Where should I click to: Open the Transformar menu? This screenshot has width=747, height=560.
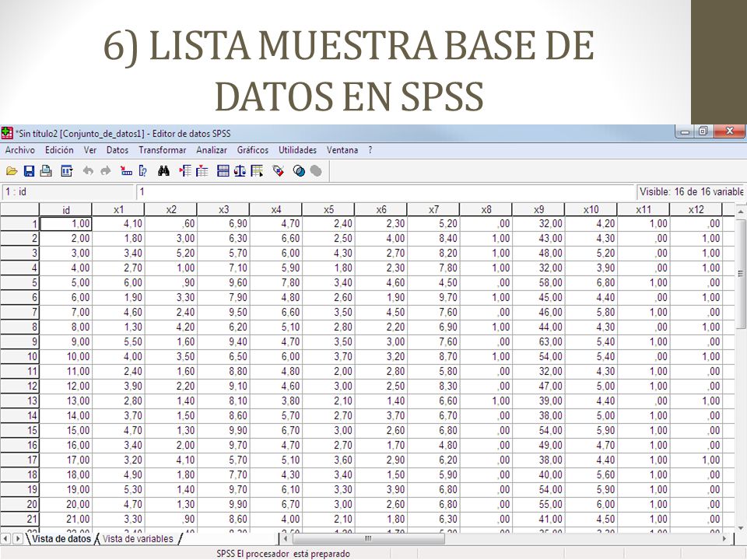(163, 150)
